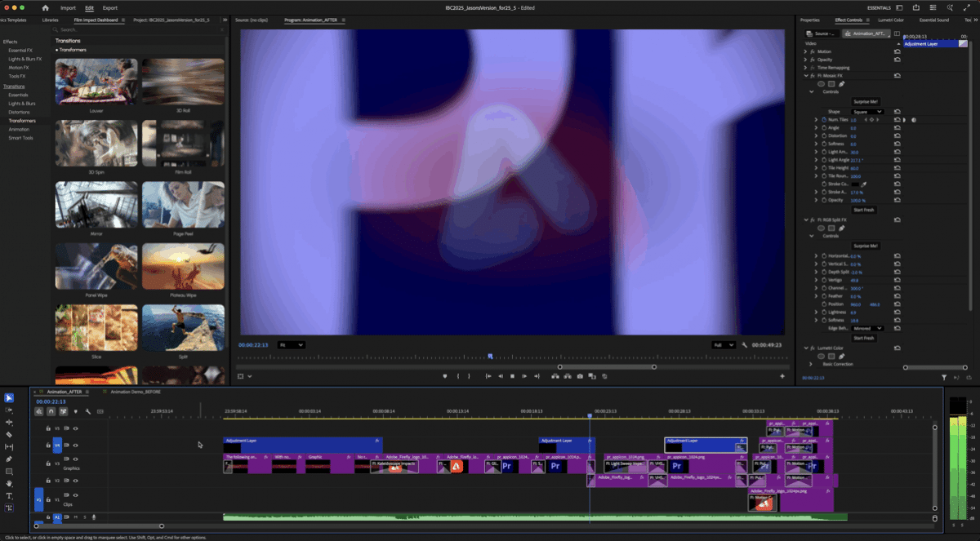Click the Play button in the Program monitor

513,376
